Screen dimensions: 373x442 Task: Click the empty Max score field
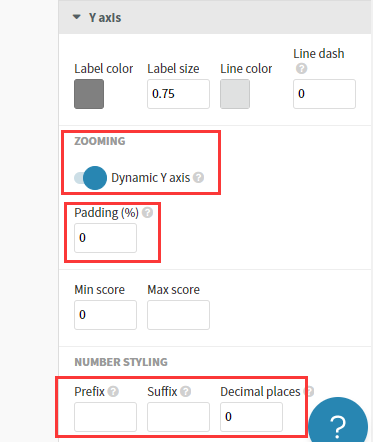pos(178,315)
